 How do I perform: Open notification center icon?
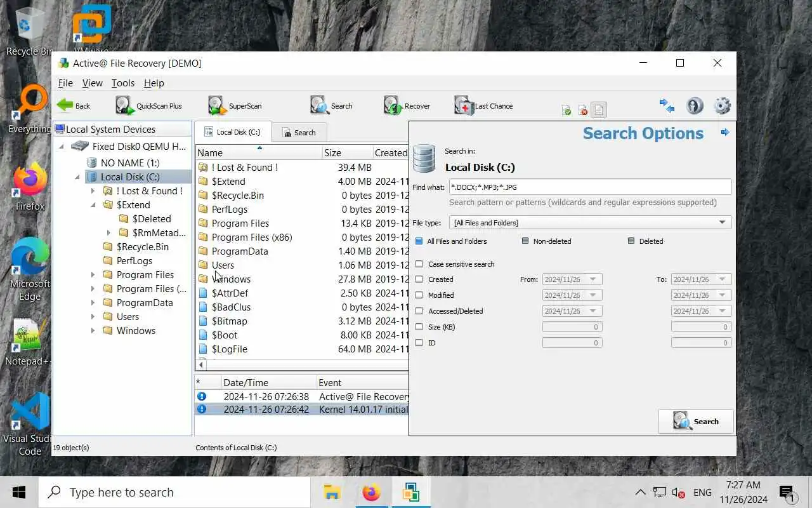[787, 492]
